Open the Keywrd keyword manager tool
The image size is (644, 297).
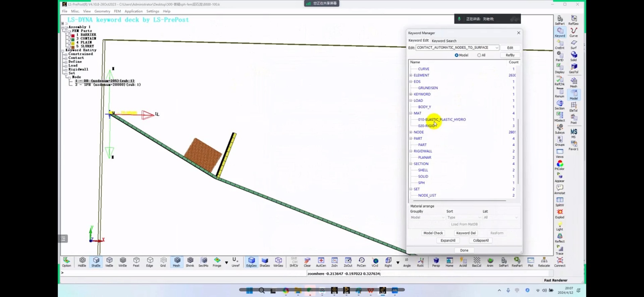tap(560, 32)
